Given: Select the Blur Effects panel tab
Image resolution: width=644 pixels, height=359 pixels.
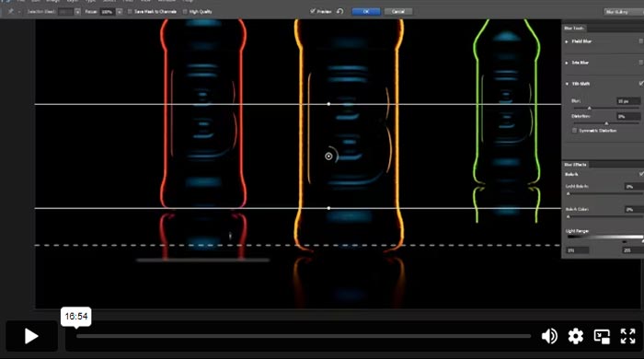Looking at the screenshot, I should click(575, 164).
